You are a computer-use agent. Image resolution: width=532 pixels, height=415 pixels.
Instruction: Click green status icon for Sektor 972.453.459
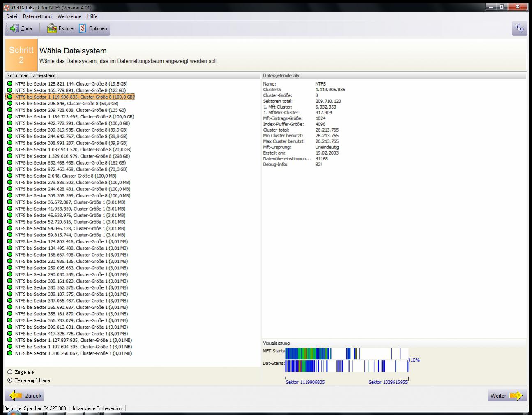coord(10,169)
